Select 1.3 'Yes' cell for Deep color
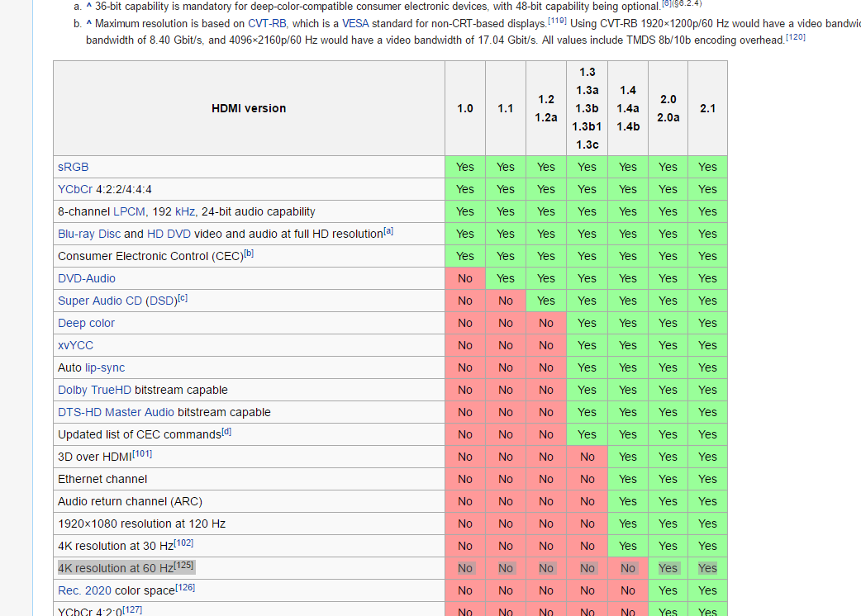 [587, 323]
